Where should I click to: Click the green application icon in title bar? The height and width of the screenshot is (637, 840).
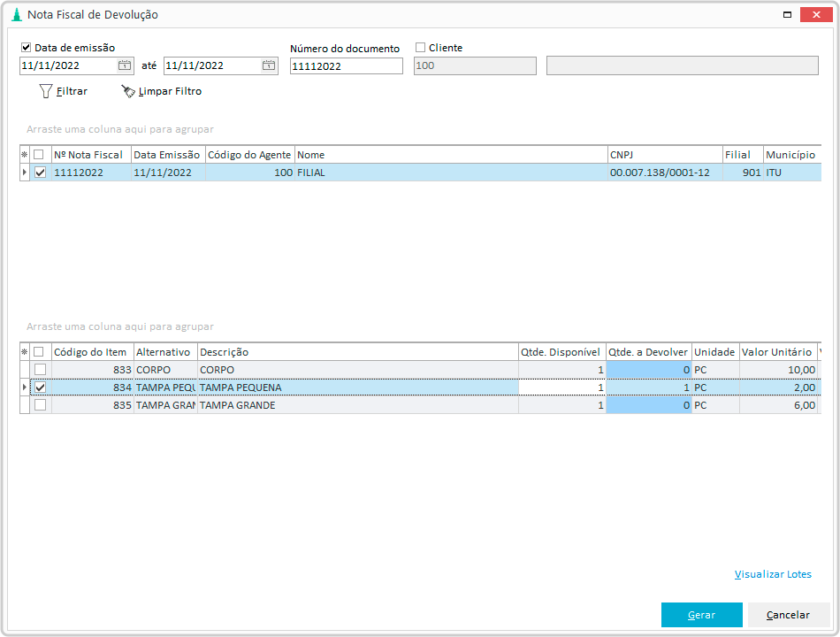pos(15,15)
